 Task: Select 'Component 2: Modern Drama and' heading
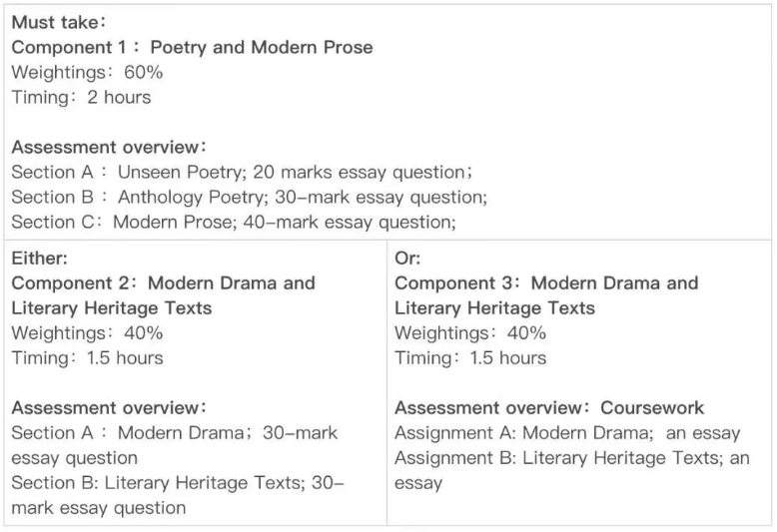[x=163, y=283]
